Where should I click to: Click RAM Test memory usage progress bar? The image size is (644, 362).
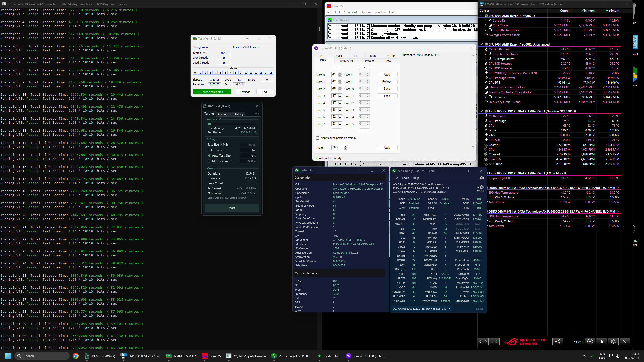point(232,124)
